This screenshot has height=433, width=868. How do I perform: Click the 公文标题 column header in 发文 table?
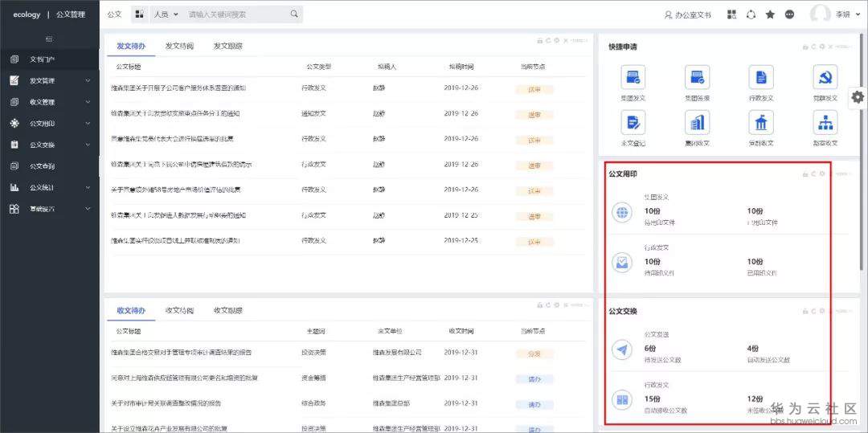129,67
